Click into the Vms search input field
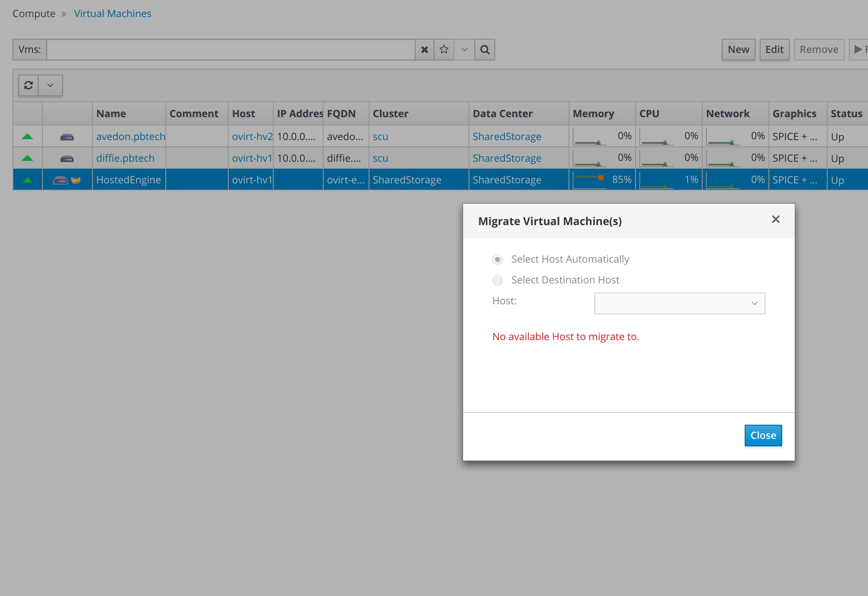 tap(231, 50)
